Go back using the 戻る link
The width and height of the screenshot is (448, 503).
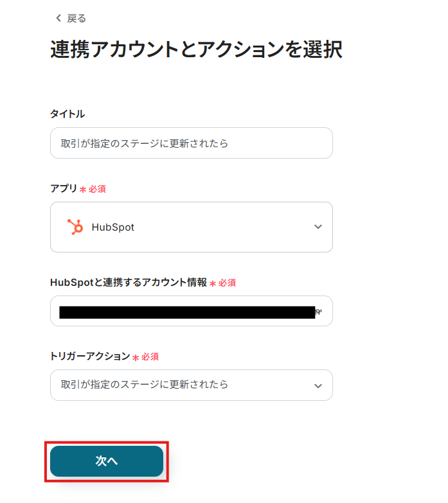pos(76,18)
